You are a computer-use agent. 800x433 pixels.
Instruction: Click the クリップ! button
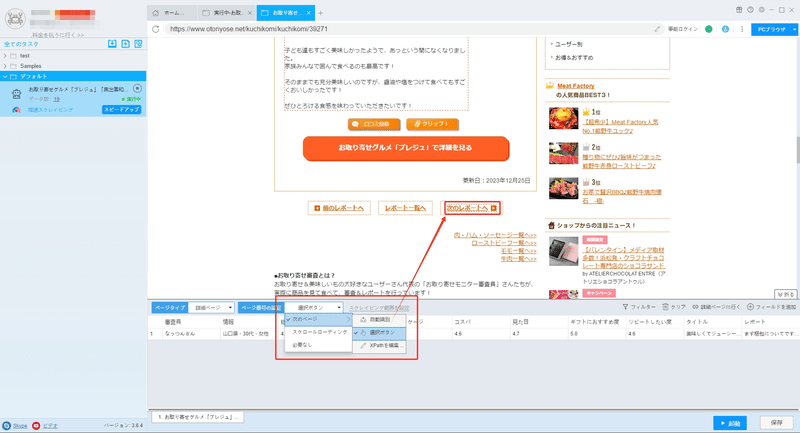(432, 124)
